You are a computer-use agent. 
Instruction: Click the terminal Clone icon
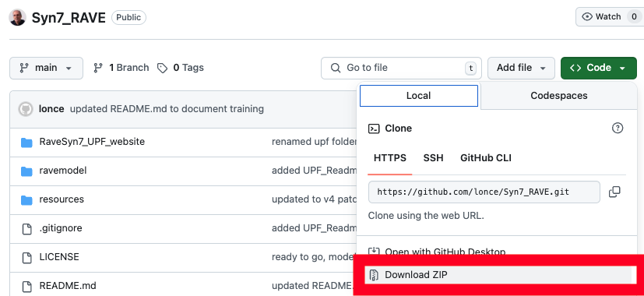[374, 129]
